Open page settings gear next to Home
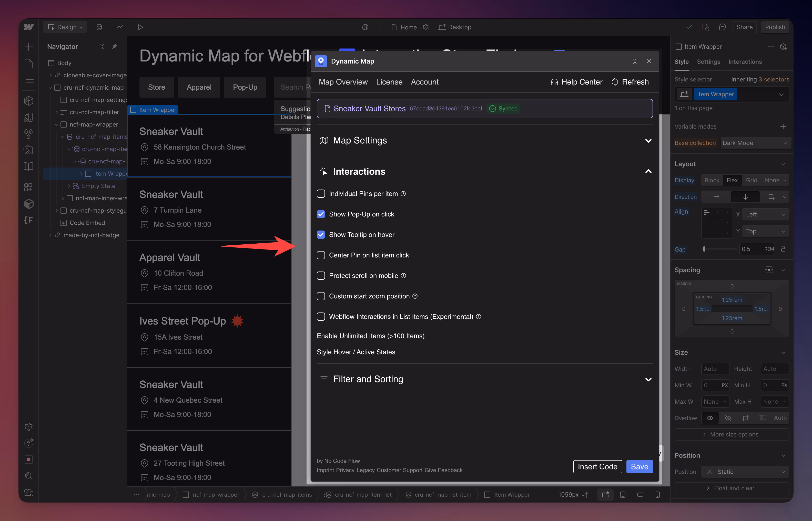 click(x=426, y=27)
